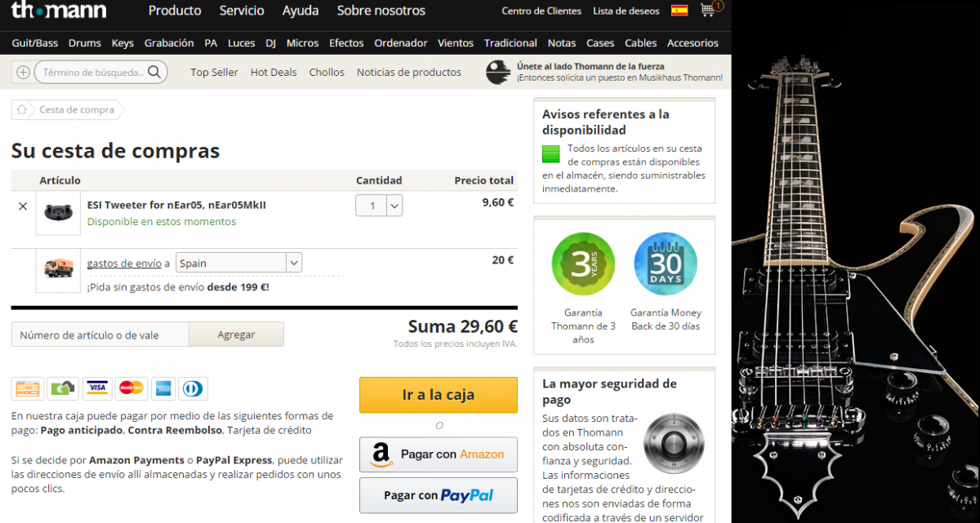980x523 pixels.
Task: Click the delivery truck shipping icon
Action: (x=58, y=269)
